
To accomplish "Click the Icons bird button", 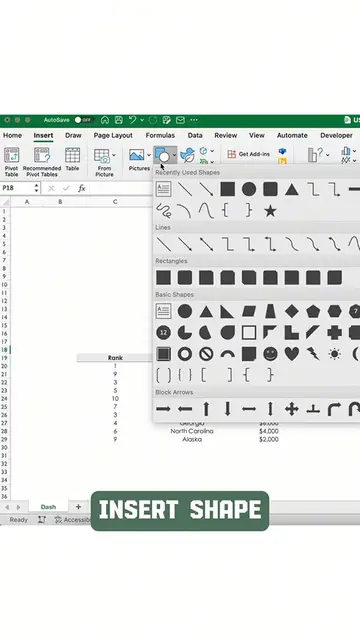I will pos(187,156).
